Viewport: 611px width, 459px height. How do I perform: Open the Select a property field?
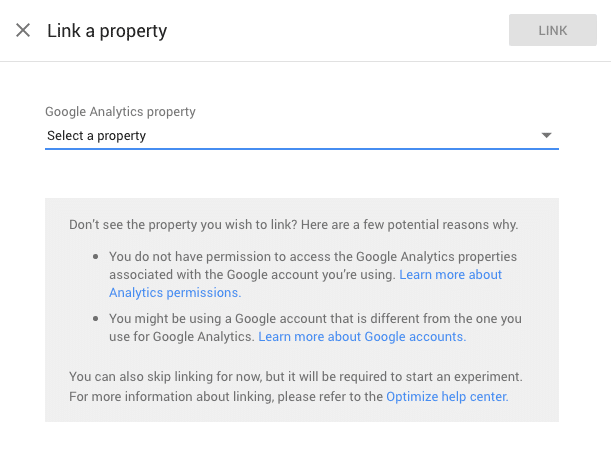302,136
